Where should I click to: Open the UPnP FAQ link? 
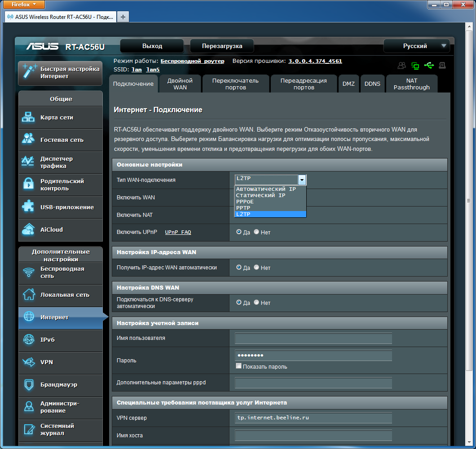coord(178,233)
